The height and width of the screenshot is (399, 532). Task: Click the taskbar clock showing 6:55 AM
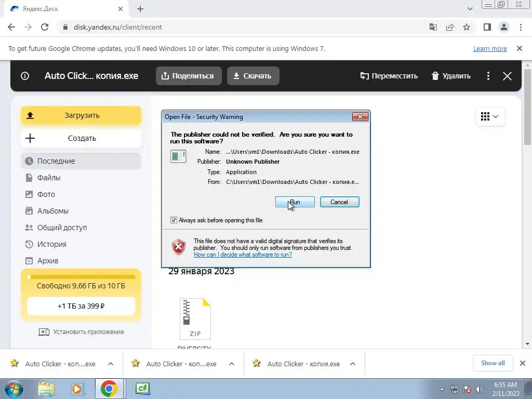point(506,389)
